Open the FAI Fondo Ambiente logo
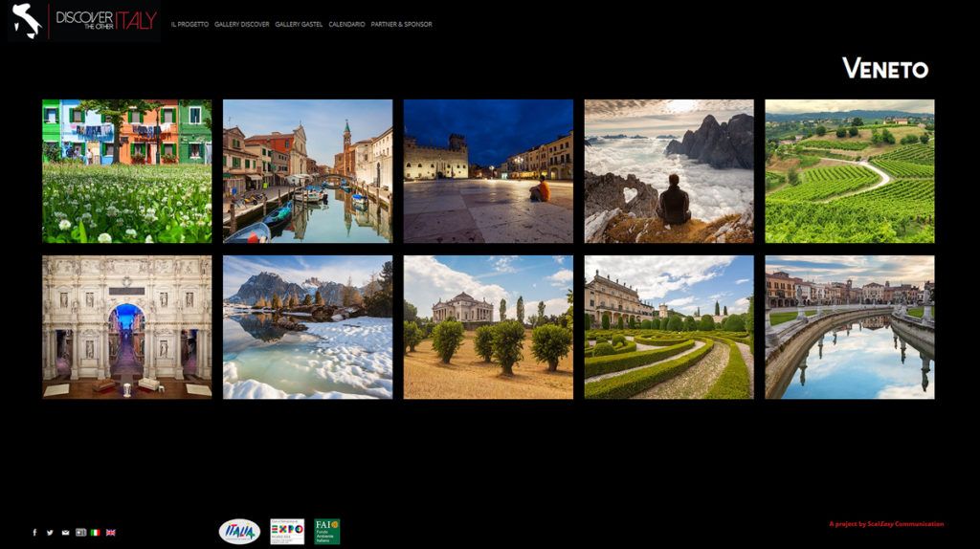 [x=327, y=531]
